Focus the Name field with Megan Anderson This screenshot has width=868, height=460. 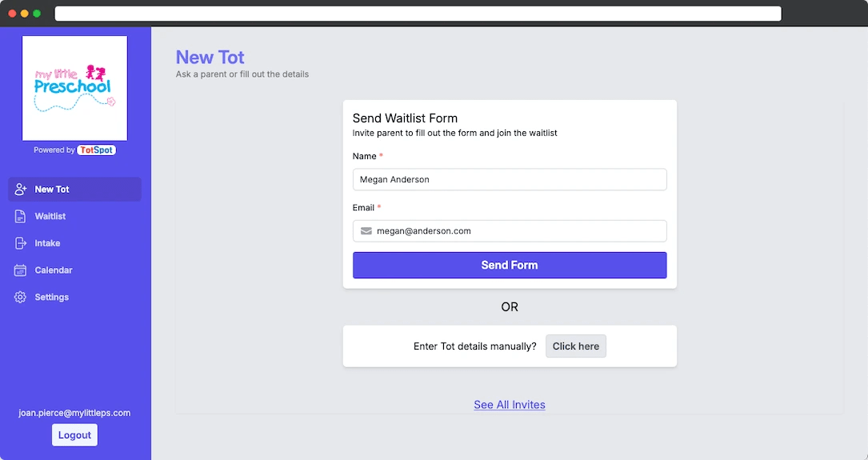point(510,180)
